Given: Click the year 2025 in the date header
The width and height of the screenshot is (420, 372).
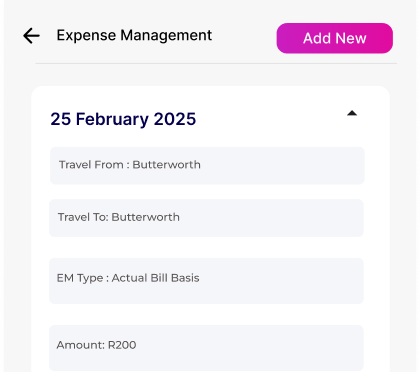Looking at the screenshot, I should 175,119.
